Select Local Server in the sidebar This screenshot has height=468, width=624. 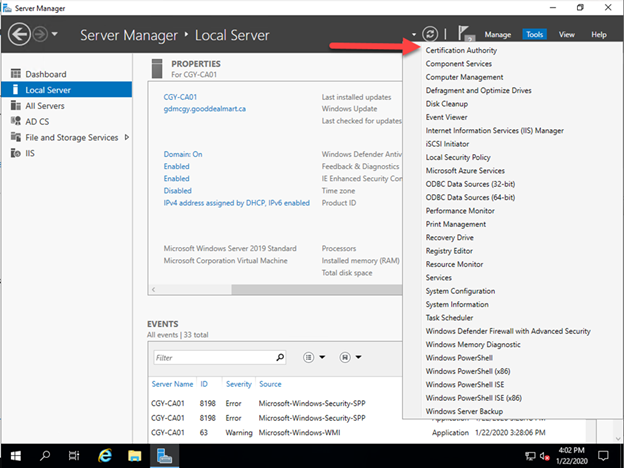[67, 90]
